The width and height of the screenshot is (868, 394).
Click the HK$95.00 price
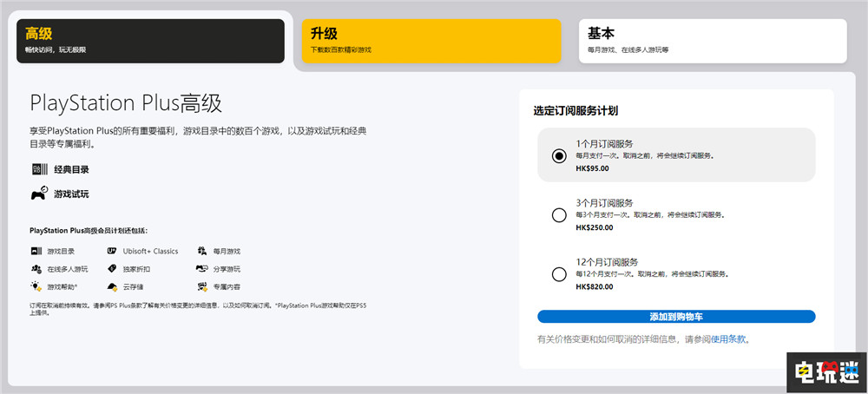(x=592, y=168)
